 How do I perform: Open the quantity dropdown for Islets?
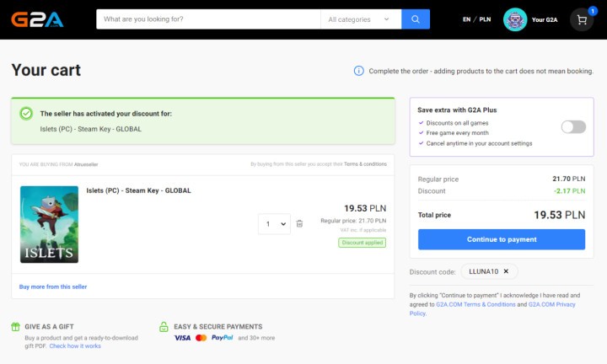click(x=275, y=224)
